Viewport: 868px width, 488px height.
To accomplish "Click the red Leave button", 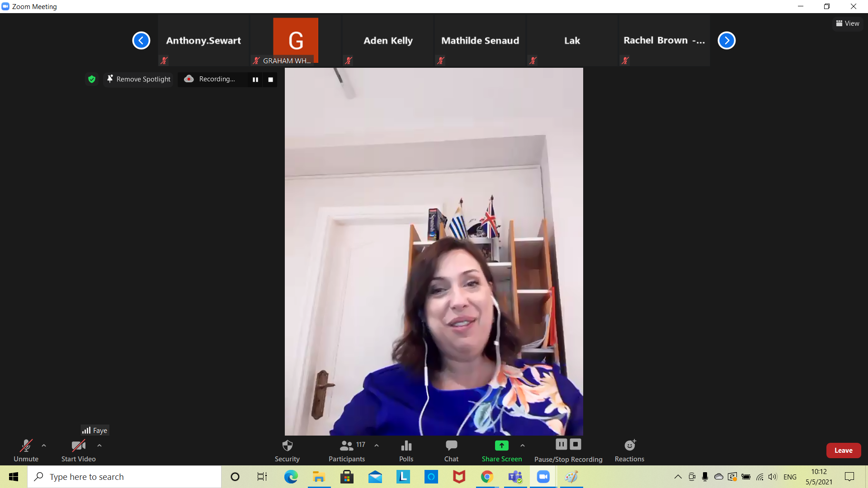I will 843,450.
